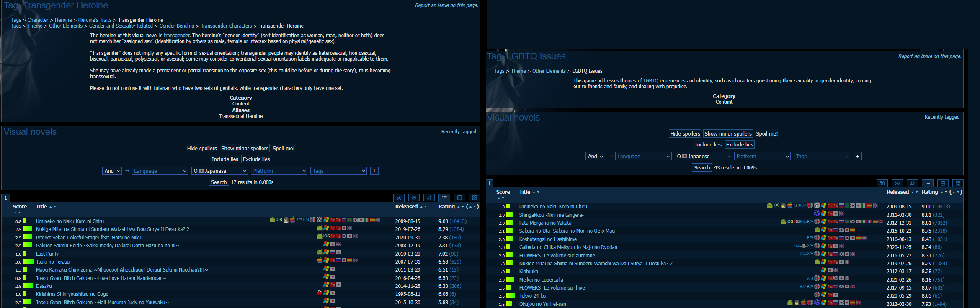Image resolution: width=980 pixels, height=308 pixels.
Task: Sort Released ascending in LGBTQ Issues list
Action: click(913, 192)
